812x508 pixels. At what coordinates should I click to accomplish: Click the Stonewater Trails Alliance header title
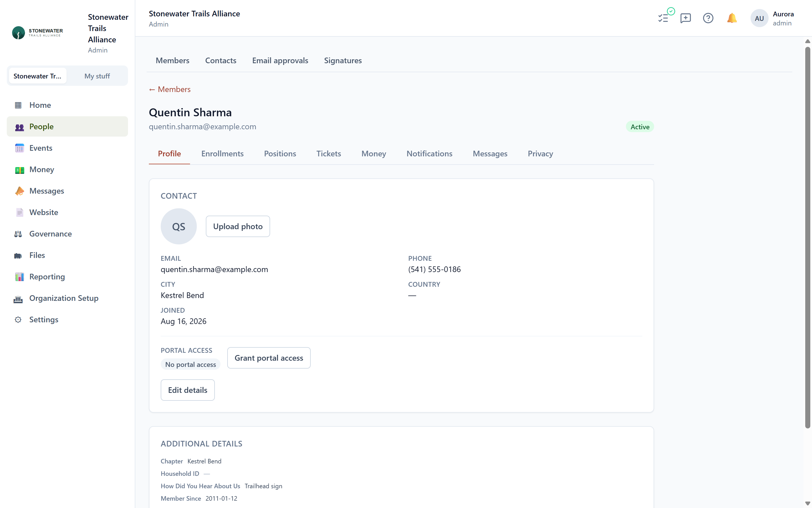[x=195, y=14]
